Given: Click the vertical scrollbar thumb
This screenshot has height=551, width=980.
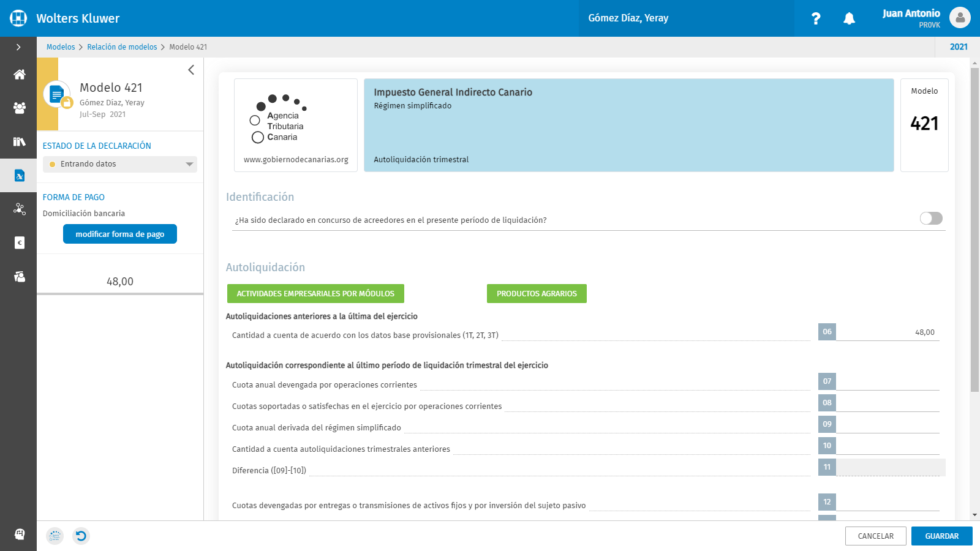Looking at the screenshot, I should tap(974, 230).
